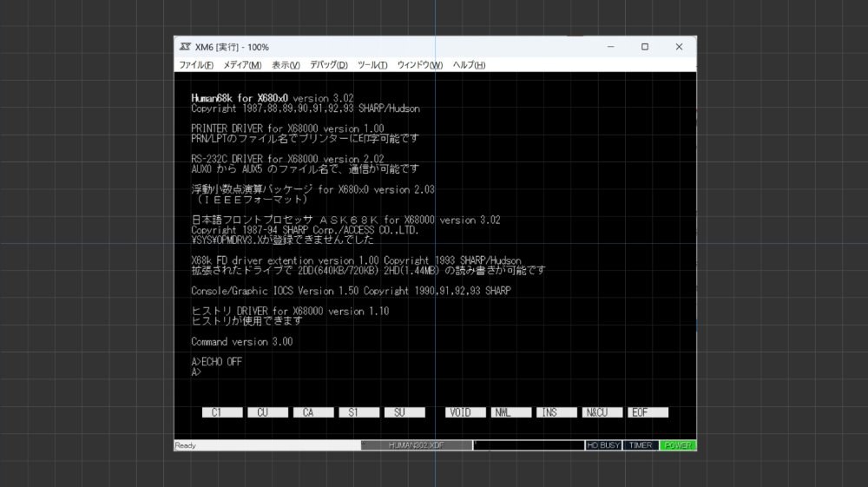
Task: Open the メディア(M) menu
Action: pos(242,65)
